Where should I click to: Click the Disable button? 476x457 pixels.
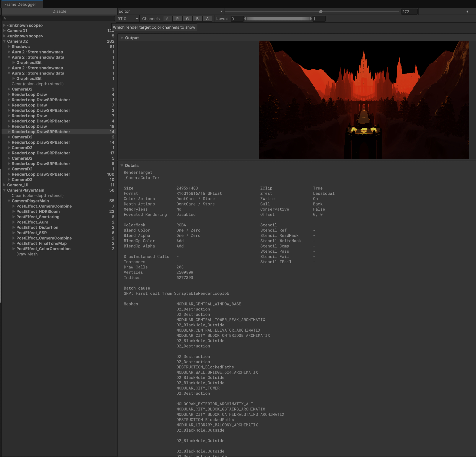tap(59, 11)
